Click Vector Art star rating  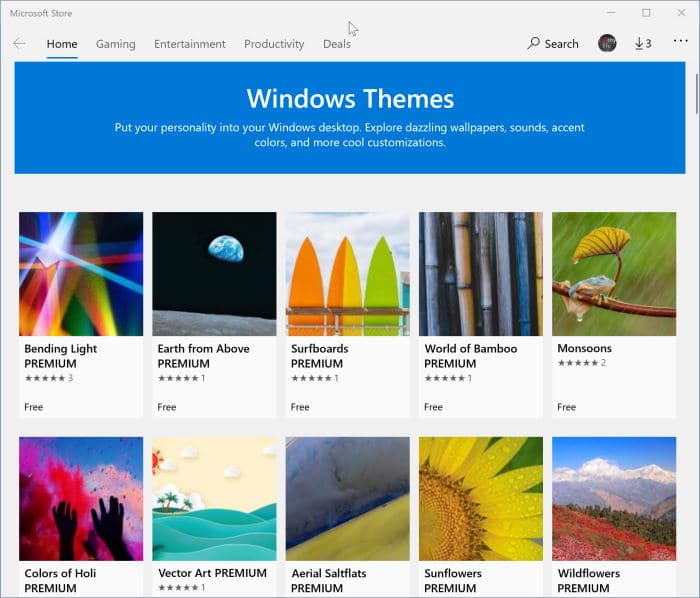(x=182, y=587)
